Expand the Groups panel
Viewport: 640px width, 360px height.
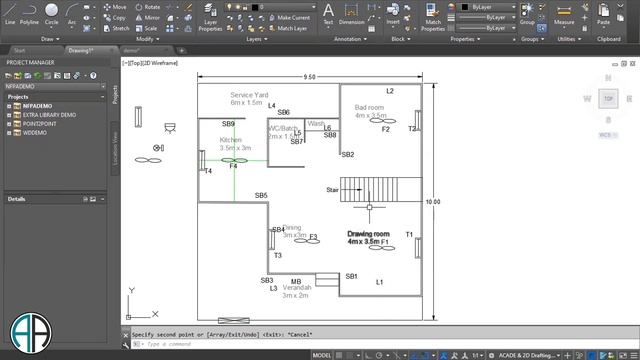pyautogui.click(x=532, y=39)
